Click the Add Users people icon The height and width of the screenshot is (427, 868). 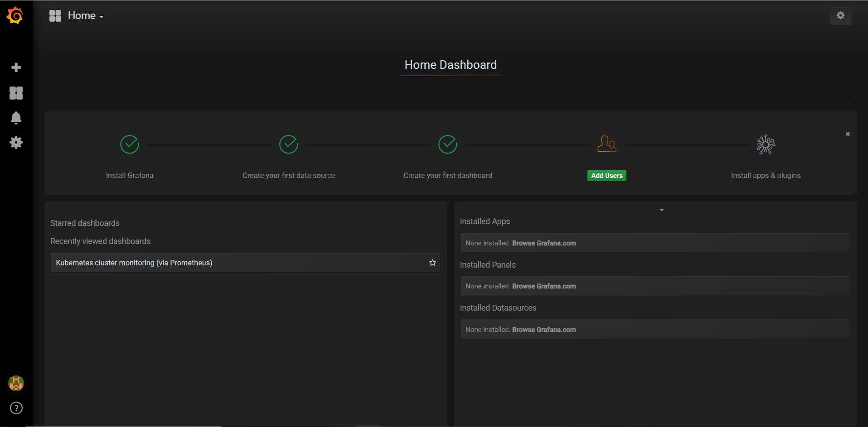coord(607,144)
